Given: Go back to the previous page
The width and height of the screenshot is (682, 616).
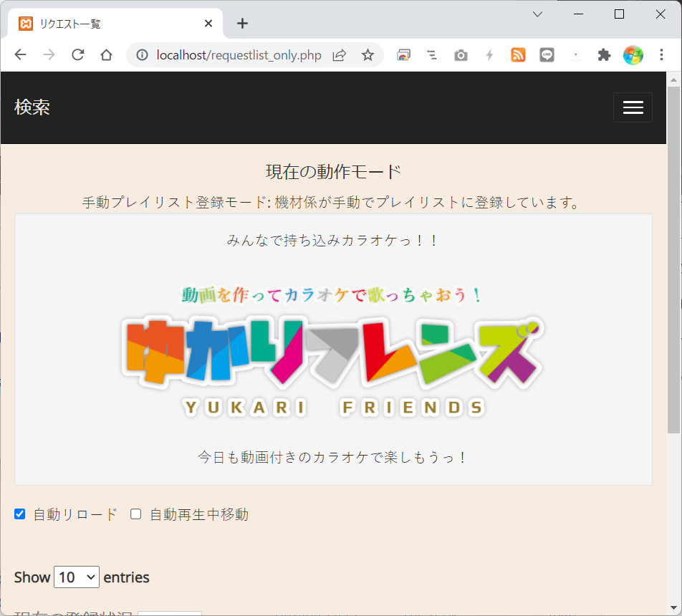Looking at the screenshot, I should [x=21, y=55].
